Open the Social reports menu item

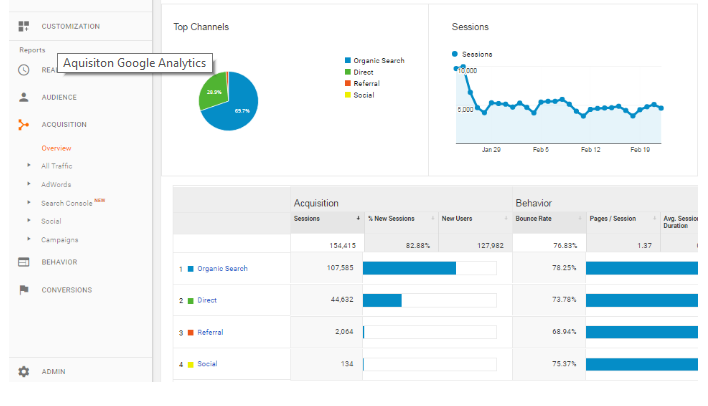[x=51, y=221]
